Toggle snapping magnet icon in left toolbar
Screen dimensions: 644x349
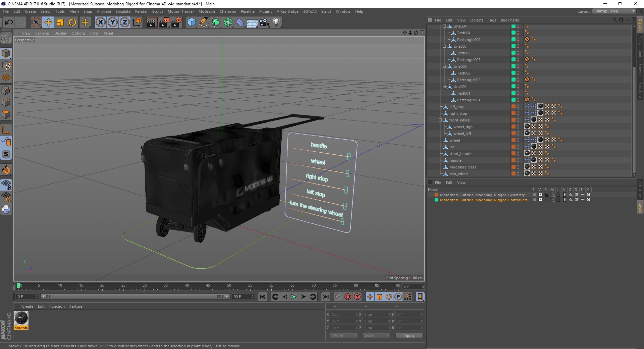pos(6,170)
